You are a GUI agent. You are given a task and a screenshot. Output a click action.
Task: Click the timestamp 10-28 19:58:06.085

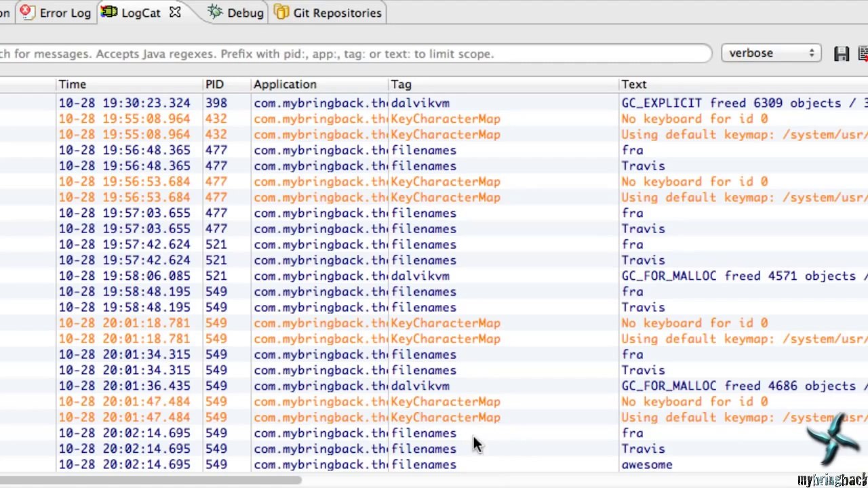[124, 276]
